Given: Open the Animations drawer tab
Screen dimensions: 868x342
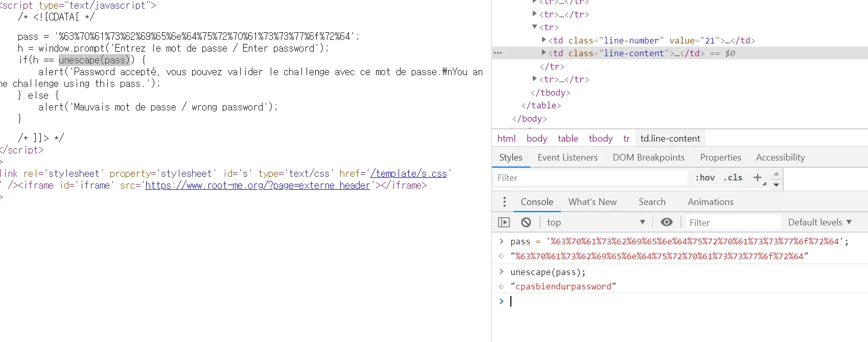Looking at the screenshot, I should point(711,202).
